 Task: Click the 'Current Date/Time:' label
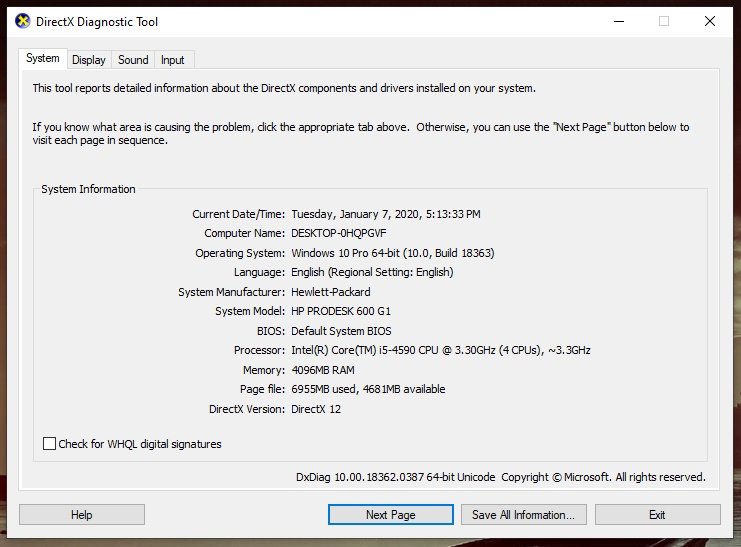coord(239,214)
